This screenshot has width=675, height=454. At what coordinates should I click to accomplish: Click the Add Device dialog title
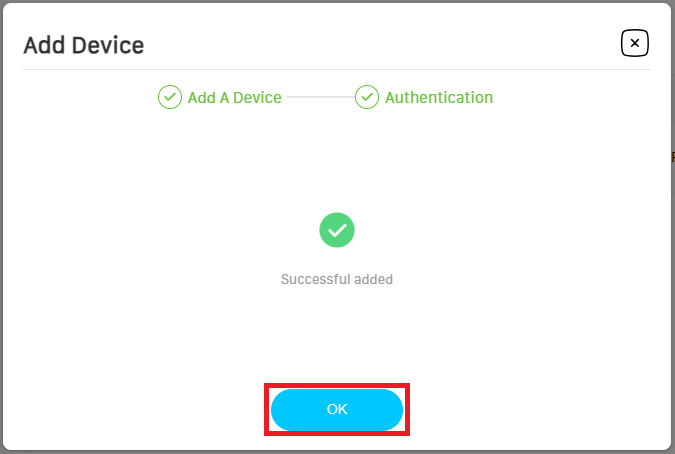(x=84, y=45)
